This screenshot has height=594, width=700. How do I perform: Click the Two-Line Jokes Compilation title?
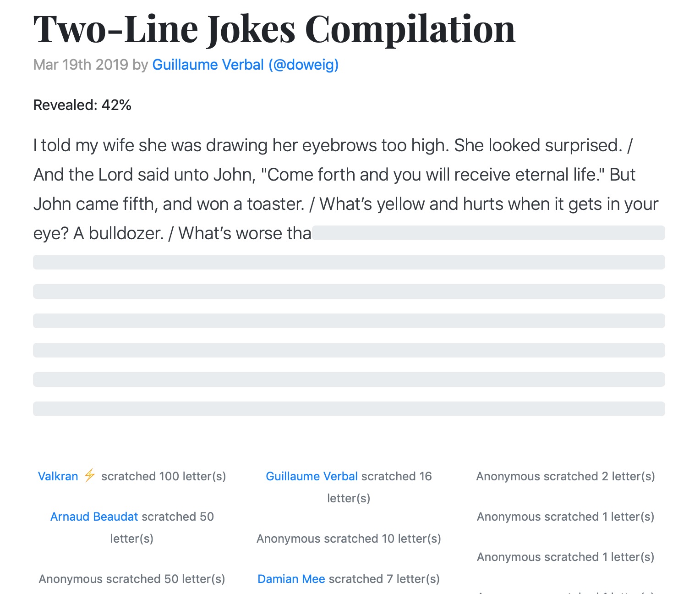(x=274, y=29)
